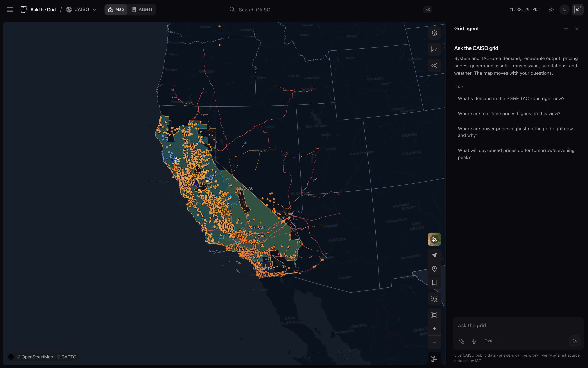The width and height of the screenshot is (588, 368).
Task: Click the SCE TAC map label
Action: (x=256, y=227)
